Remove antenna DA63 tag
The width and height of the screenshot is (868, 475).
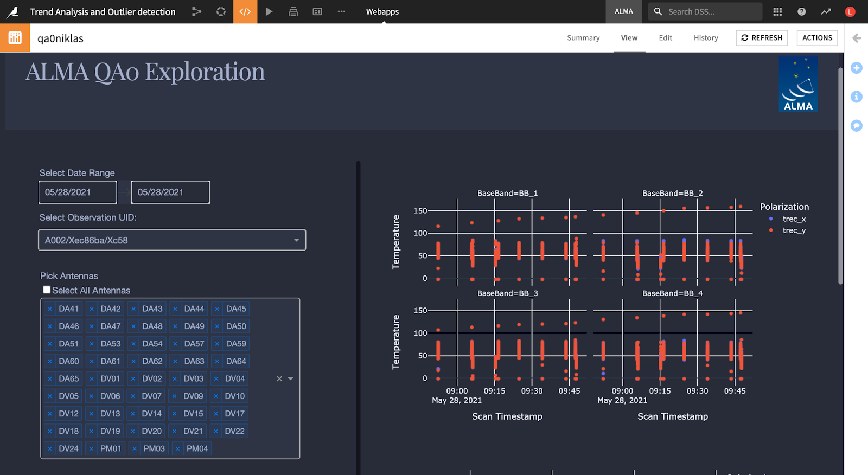coord(175,361)
